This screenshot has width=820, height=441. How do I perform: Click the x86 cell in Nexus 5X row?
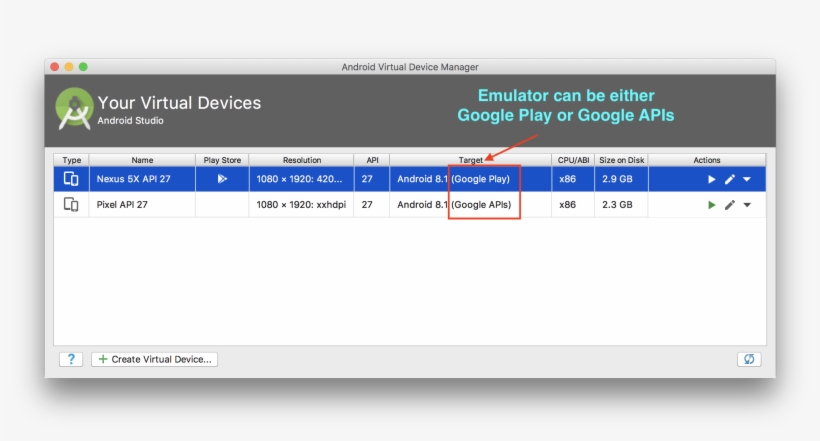573,179
